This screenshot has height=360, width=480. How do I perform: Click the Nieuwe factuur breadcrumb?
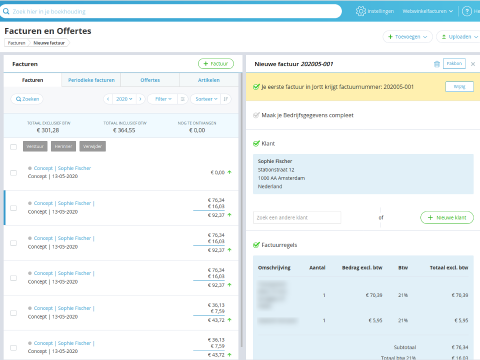click(49, 43)
